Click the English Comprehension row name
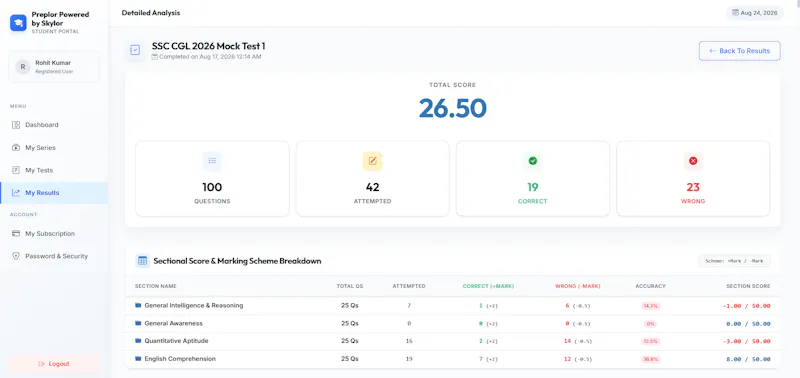 tap(180, 359)
